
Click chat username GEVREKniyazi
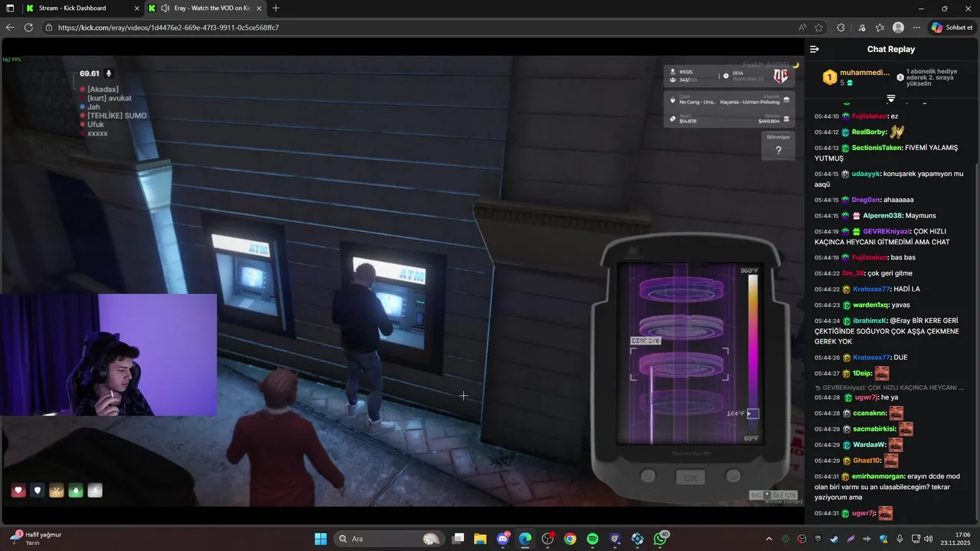[x=887, y=231]
